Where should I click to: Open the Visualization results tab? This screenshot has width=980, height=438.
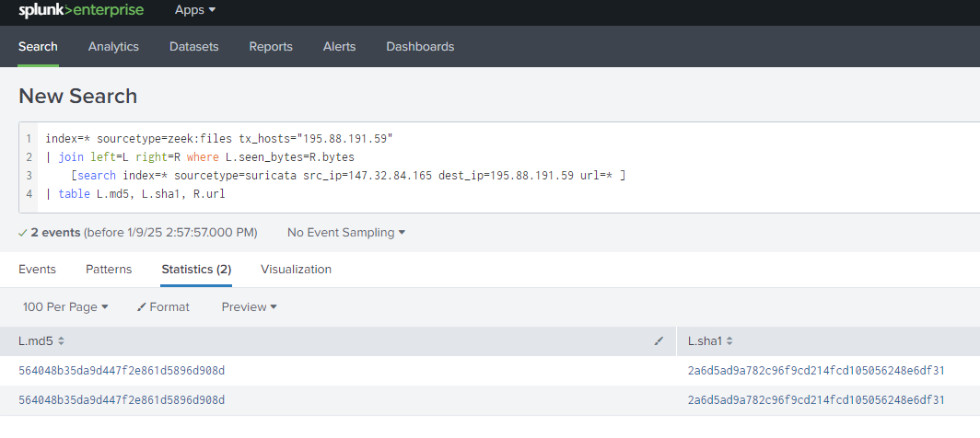(297, 270)
